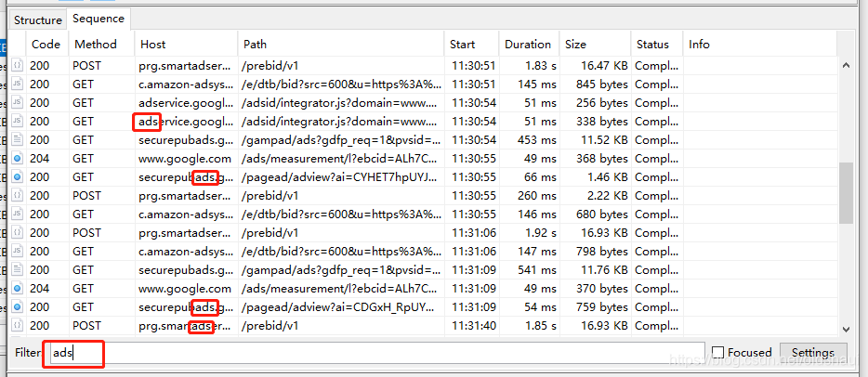
Task: Click the JSON icon of the 2.22 KB request
Action: 17,196
